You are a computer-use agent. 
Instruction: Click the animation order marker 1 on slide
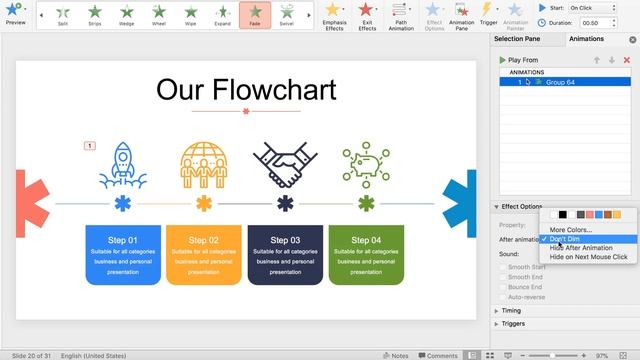pos(90,146)
